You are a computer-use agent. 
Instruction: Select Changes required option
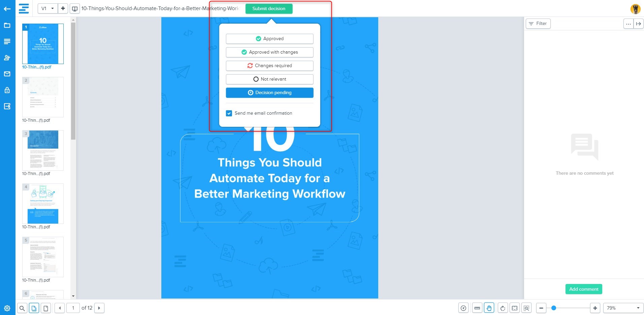[x=269, y=66]
